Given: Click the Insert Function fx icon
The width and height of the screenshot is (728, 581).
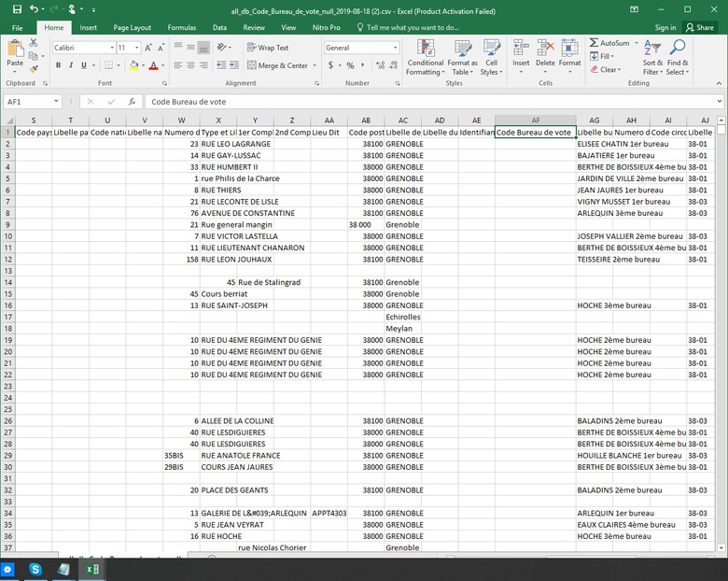Looking at the screenshot, I should pyautogui.click(x=133, y=102).
